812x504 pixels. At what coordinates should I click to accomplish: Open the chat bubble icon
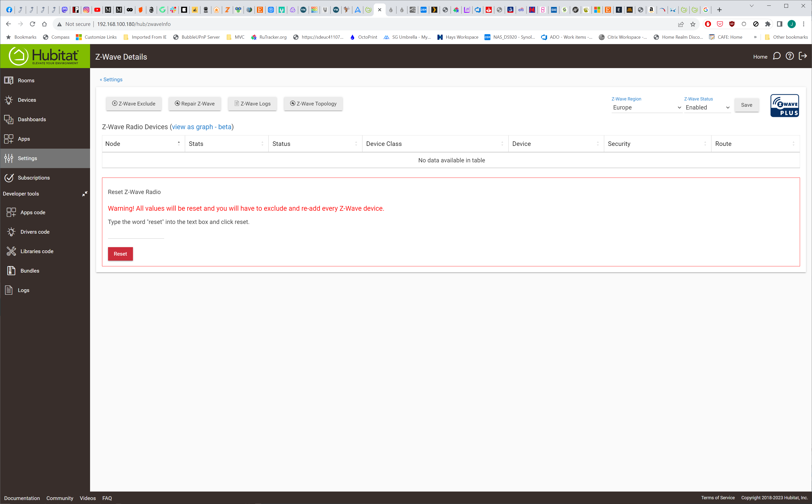click(777, 56)
